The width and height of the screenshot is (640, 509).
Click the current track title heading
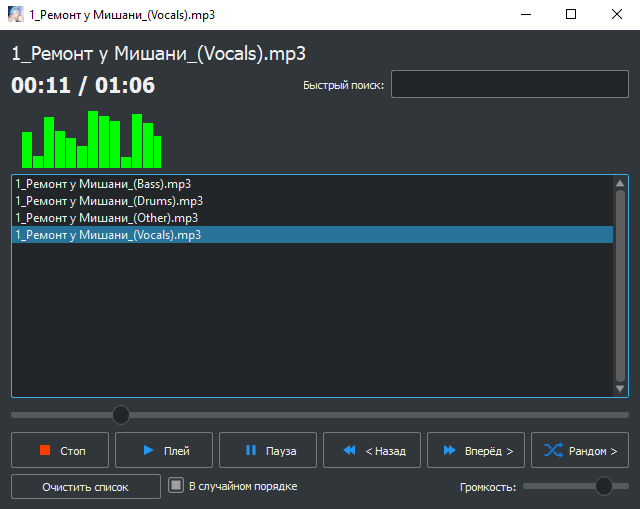pyautogui.click(x=159, y=53)
